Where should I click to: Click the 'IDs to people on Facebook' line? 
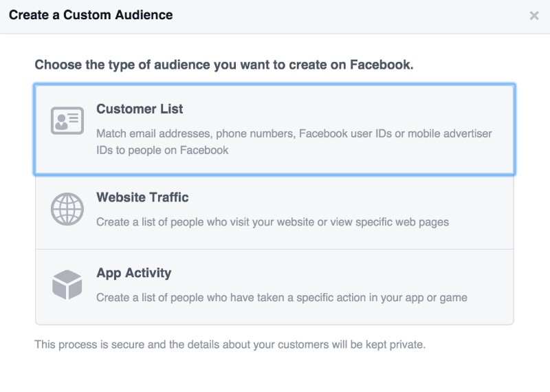[162, 149]
